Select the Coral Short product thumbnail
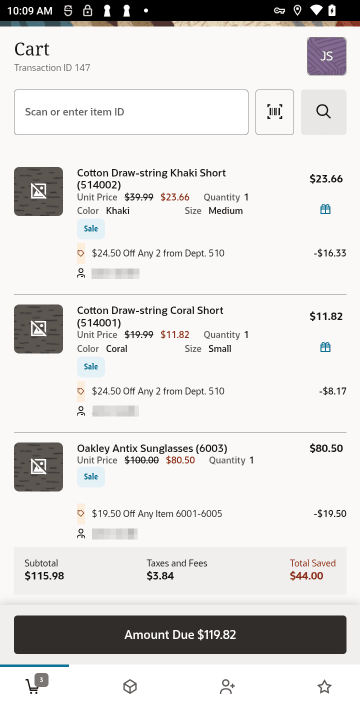The image size is (360, 720). click(x=39, y=329)
